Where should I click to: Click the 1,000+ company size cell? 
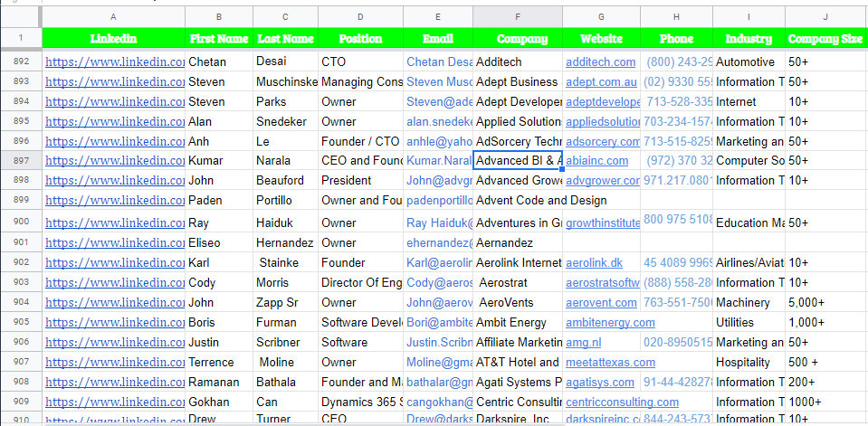pyautogui.click(x=826, y=322)
